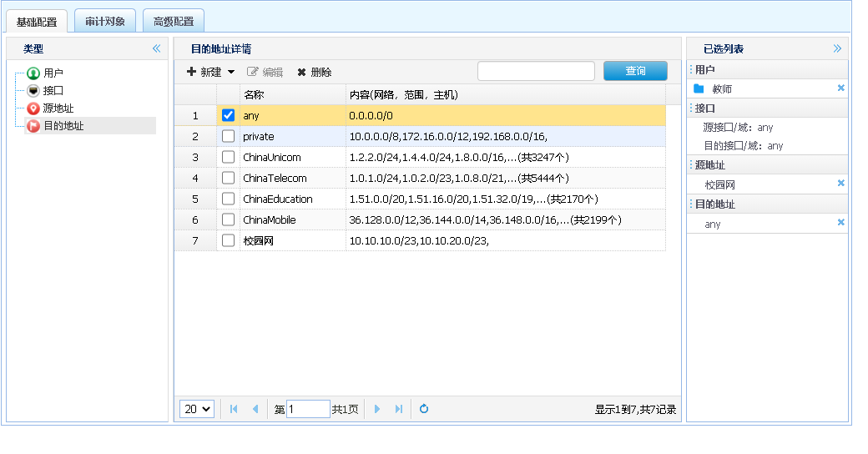Screen dimensions: 868x454
Task: Click the ChinaTelecom name cell
Action: click(293, 179)
